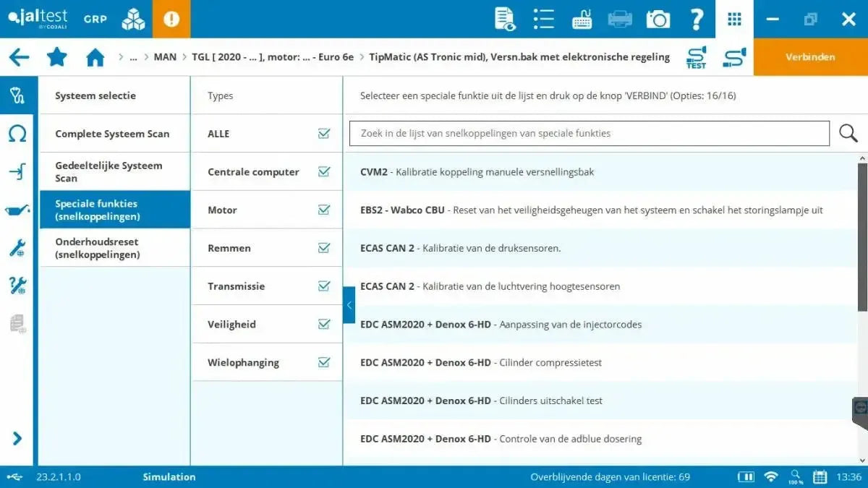Take a screenshot with the camera icon
868x488 pixels.
click(x=658, y=20)
